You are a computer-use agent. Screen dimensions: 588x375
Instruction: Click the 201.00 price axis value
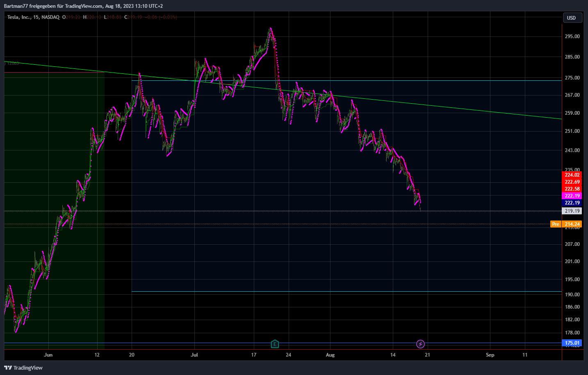click(572, 261)
